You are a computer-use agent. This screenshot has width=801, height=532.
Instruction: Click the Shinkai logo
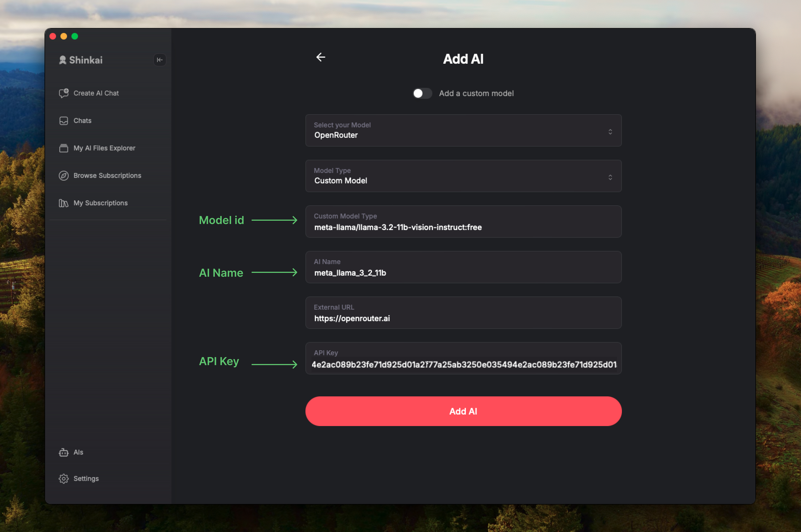[80, 60]
